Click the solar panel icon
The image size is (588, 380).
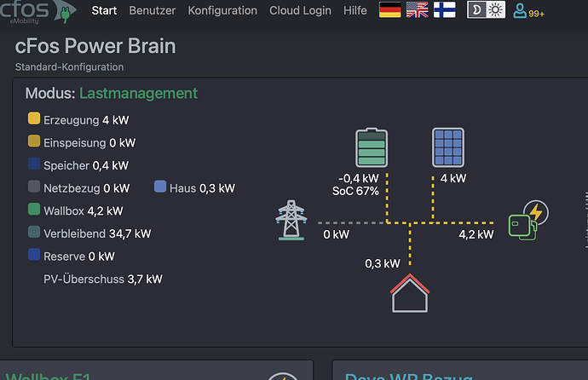448,147
